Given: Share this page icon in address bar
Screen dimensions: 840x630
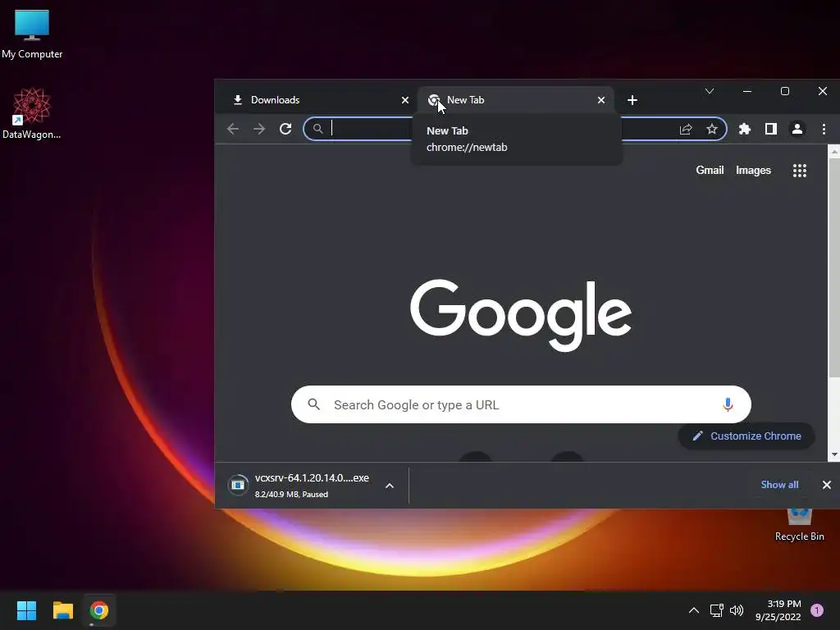Looking at the screenshot, I should pyautogui.click(x=686, y=129).
